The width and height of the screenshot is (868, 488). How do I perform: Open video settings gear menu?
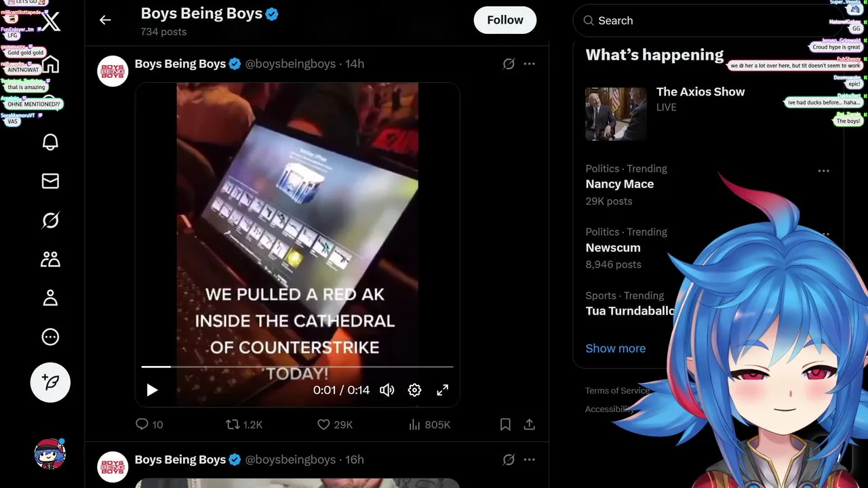click(x=414, y=390)
